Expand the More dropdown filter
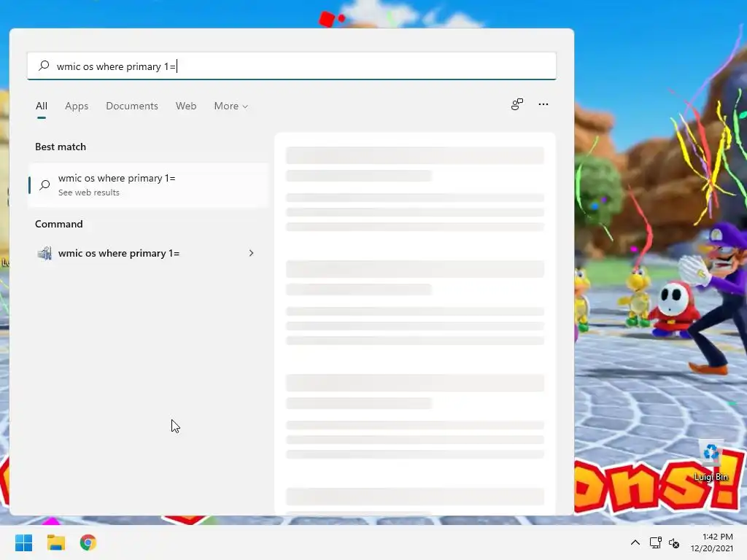 point(231,106)
